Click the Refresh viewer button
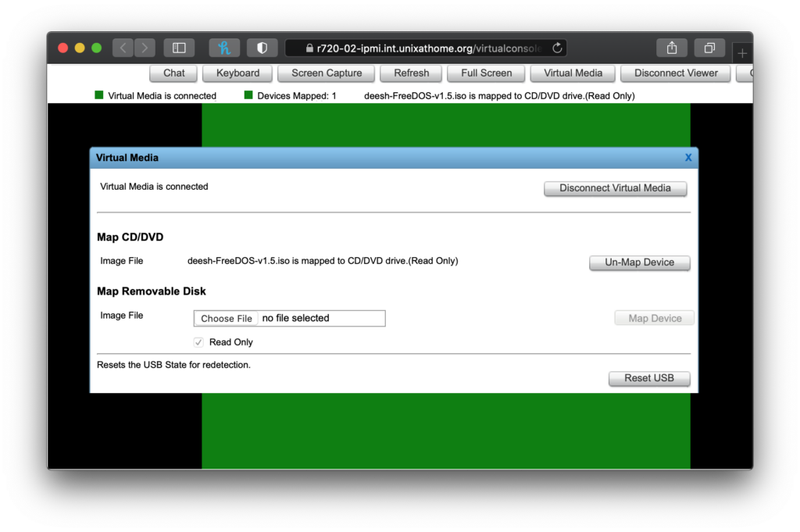This screenshot has width=800, height=532. pyautogui.click(x=411, y=73)
